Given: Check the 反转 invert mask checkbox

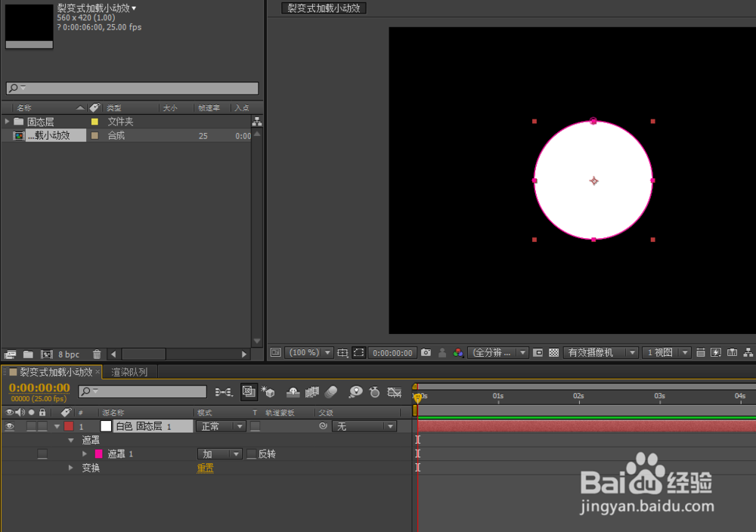Looking at the screenshot, I should pyautogui.click(x=251, y=454).
